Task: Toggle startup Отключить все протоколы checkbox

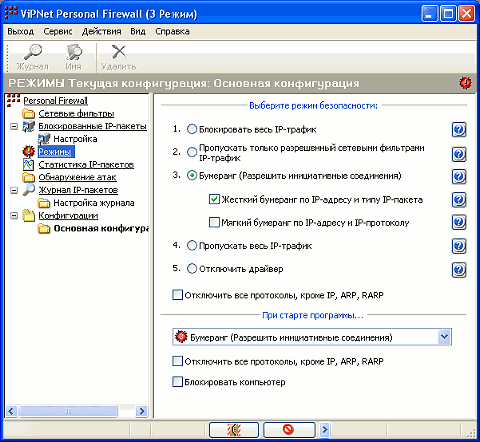Action: tap(178, 361)
